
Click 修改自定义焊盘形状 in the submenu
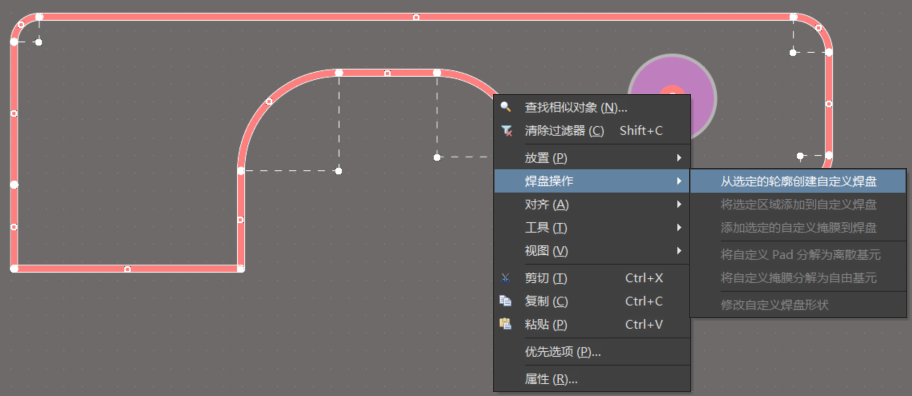pos(774,305)
